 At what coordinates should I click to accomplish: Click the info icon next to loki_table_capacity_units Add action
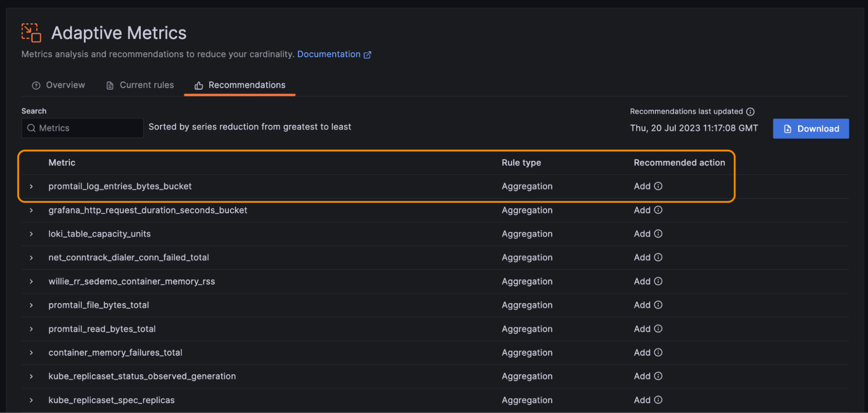659,233
